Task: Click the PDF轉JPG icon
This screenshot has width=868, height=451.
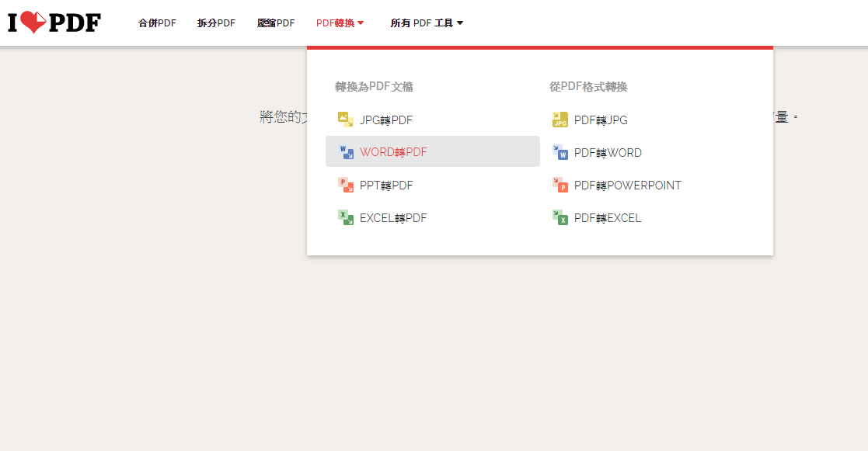Action: (560, 120)
